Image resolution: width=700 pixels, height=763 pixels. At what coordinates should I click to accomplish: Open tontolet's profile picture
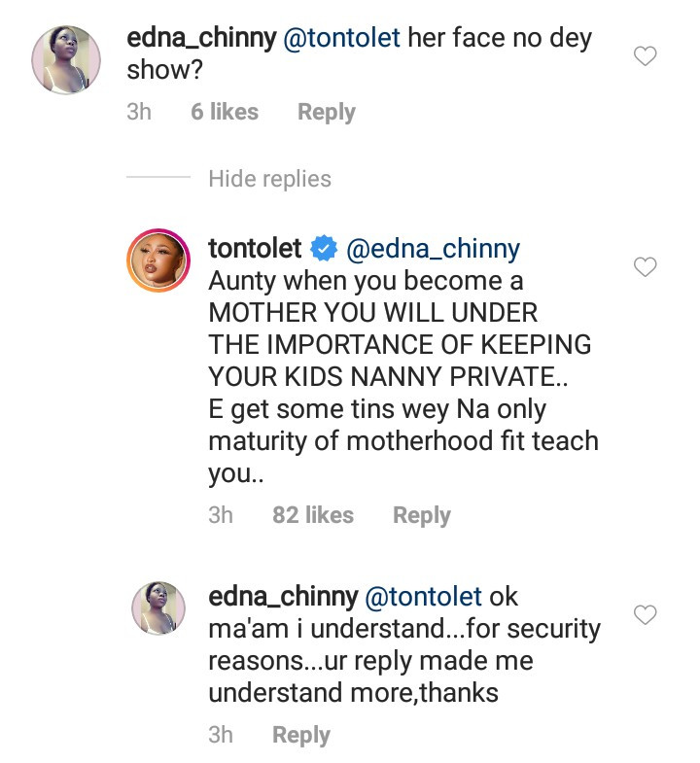click(157, 260)
